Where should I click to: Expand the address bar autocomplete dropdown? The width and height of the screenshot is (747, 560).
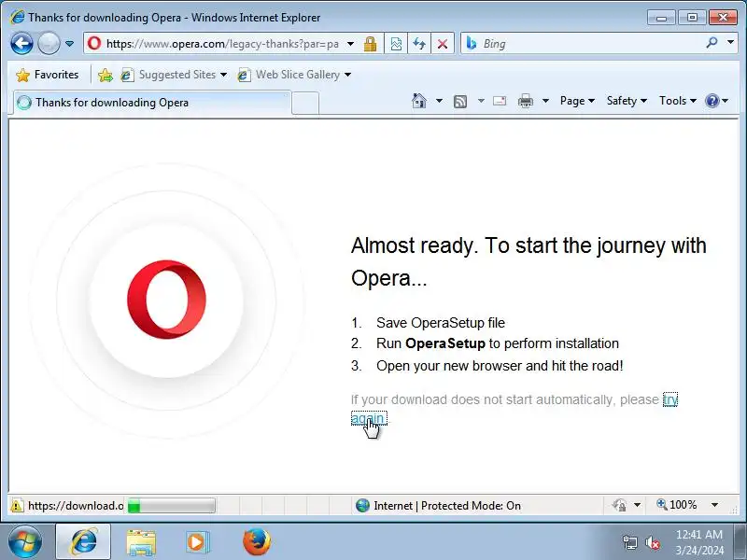pos(351,44)
